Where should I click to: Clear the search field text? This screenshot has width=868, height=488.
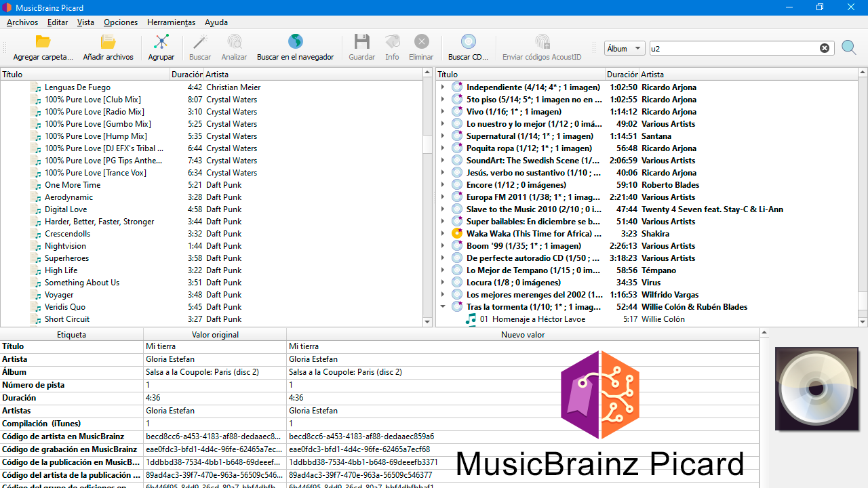click(x=825, y=48)
